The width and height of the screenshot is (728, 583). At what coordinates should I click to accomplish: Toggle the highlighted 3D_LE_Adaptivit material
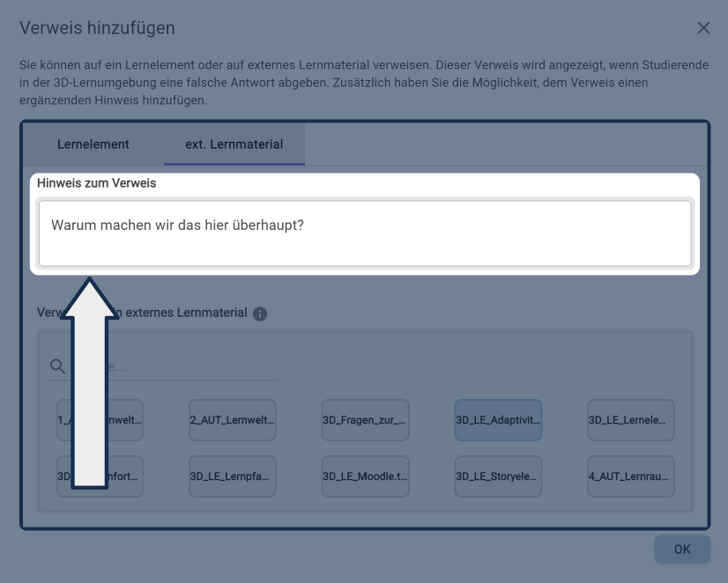pyautogui.click(x=498, y=420)
